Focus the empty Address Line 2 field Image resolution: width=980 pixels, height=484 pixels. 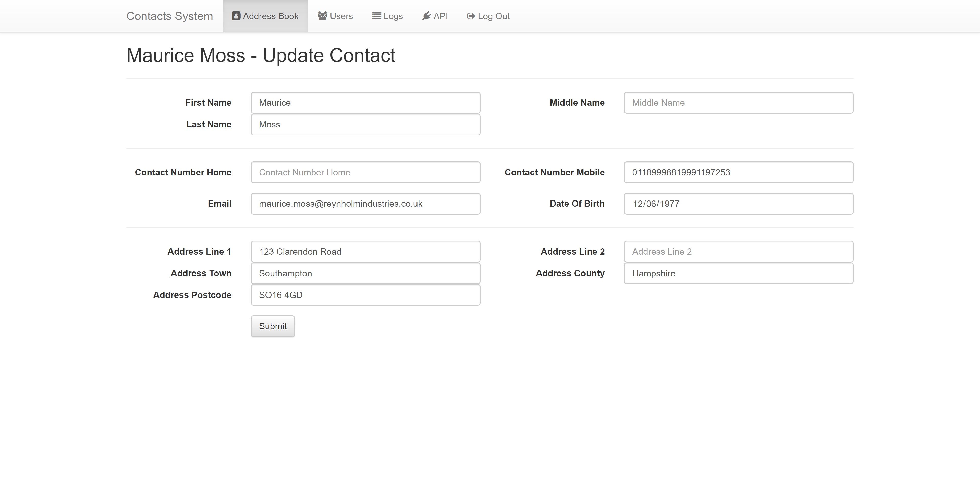(x=738, y=252)
